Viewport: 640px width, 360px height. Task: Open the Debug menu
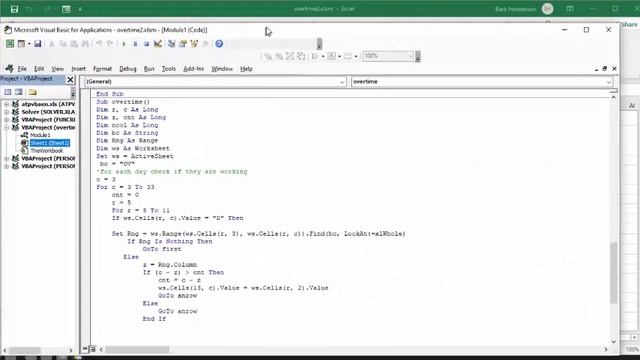128,69
